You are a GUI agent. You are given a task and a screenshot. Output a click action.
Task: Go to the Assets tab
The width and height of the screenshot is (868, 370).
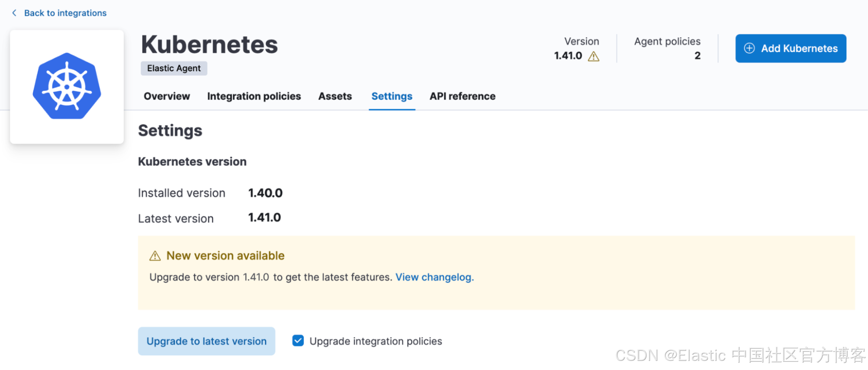(335, 96)
